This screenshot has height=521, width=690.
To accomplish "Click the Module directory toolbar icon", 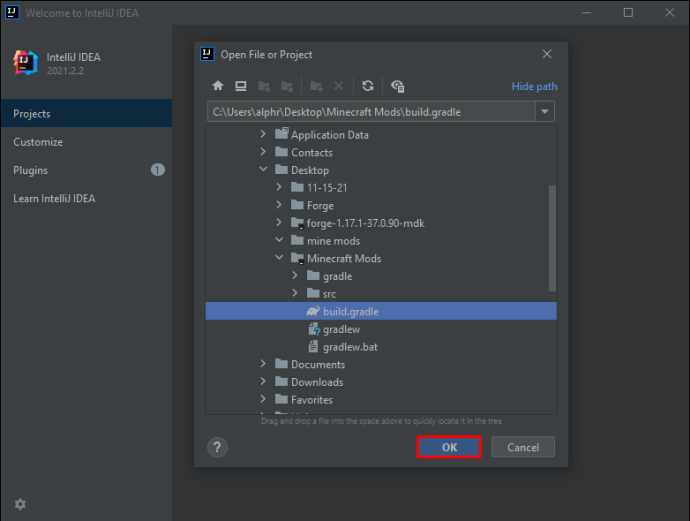I will (287, 86).
